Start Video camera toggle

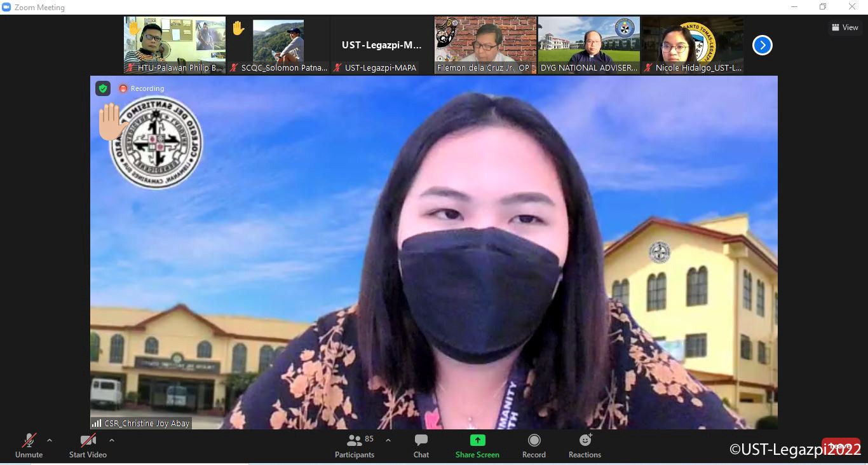click(88, 446)
